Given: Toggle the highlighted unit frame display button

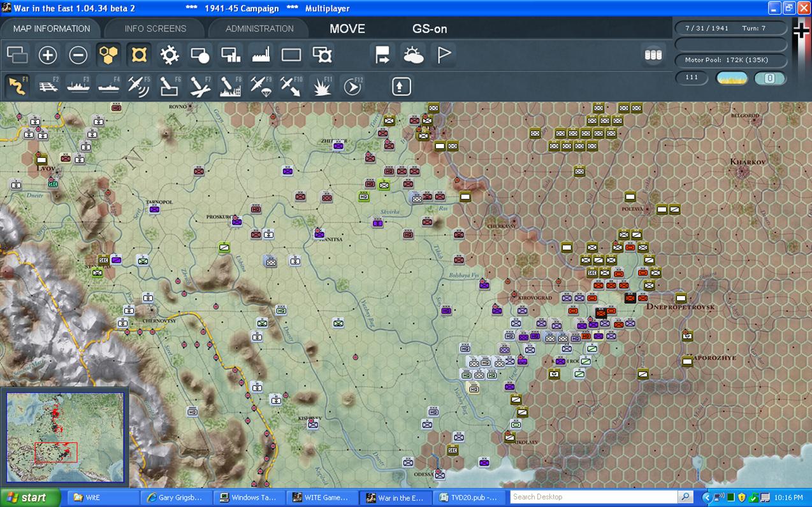Looking at the screenshot, I should (x=139, y=55).
